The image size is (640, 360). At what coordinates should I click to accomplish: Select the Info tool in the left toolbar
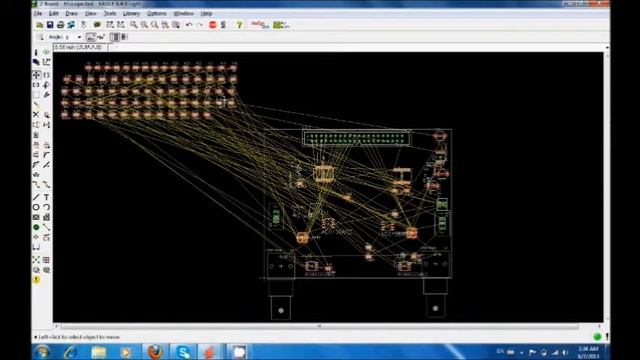(36, 52)
